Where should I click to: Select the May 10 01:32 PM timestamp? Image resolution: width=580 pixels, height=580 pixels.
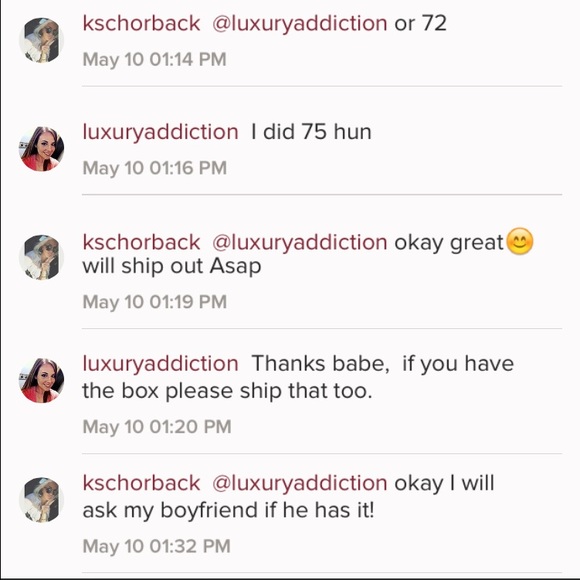(156, 546)
